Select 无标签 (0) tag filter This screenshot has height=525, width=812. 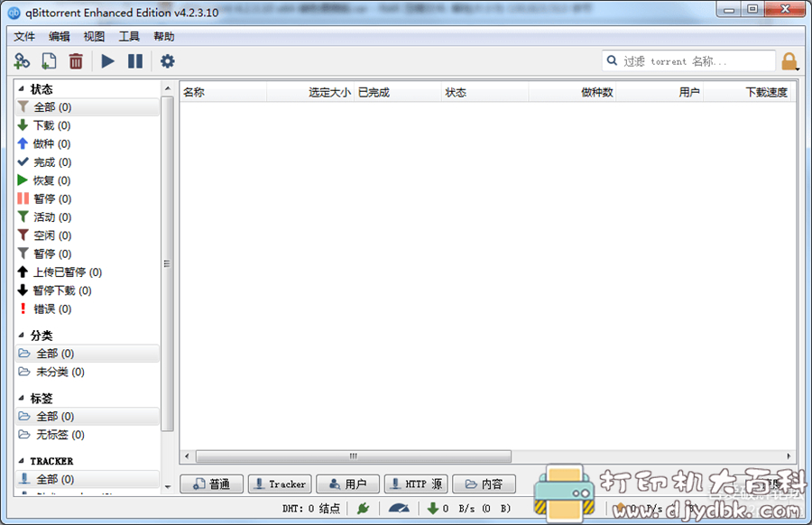(x=88, y=435)
